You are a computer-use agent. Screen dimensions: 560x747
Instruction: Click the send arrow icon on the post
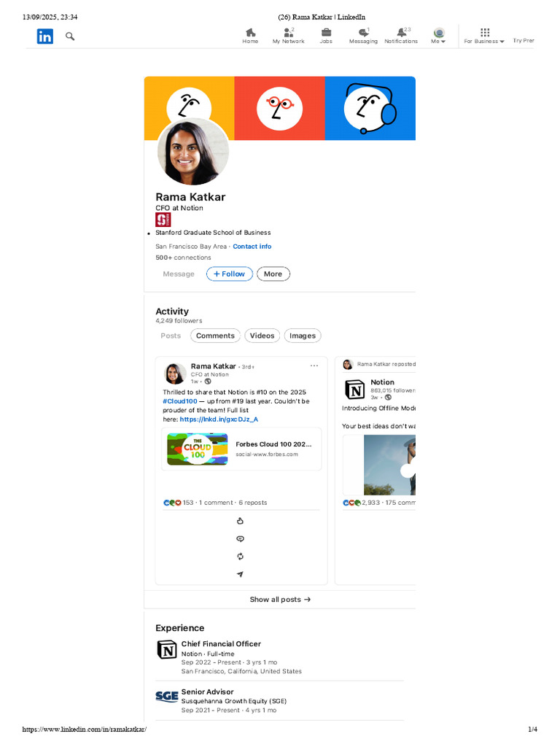point(240,574)
